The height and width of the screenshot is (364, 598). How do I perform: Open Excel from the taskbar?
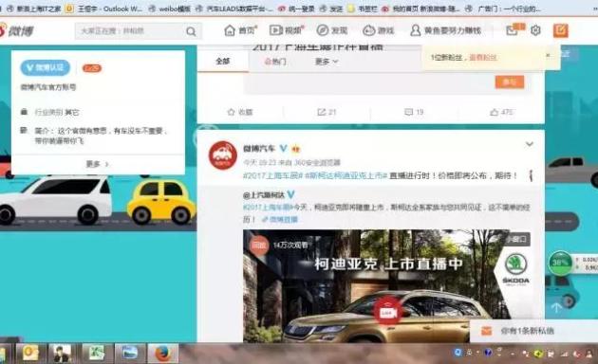click(x=96, y=354)
